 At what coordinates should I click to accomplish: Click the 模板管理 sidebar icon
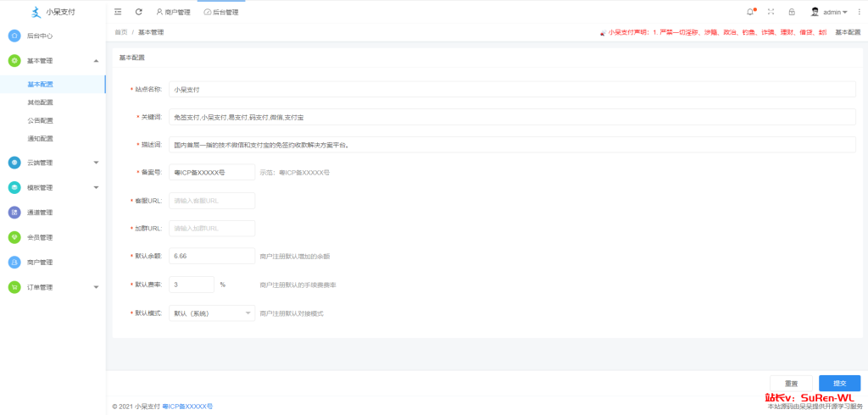(x=14, y=187)
